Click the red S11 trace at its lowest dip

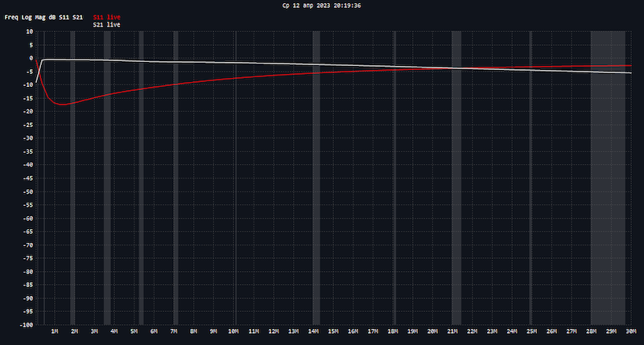(x=61, y=105)
